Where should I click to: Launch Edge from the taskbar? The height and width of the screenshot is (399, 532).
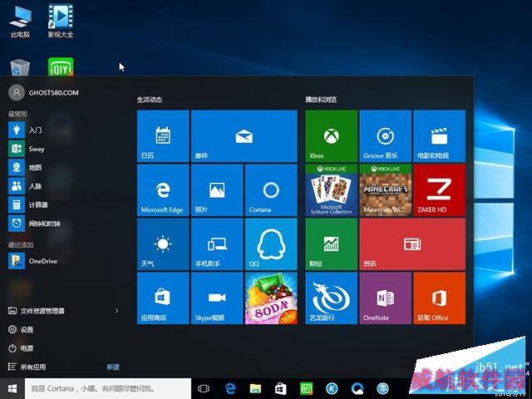pyautogui.click(x=230, y=388)
